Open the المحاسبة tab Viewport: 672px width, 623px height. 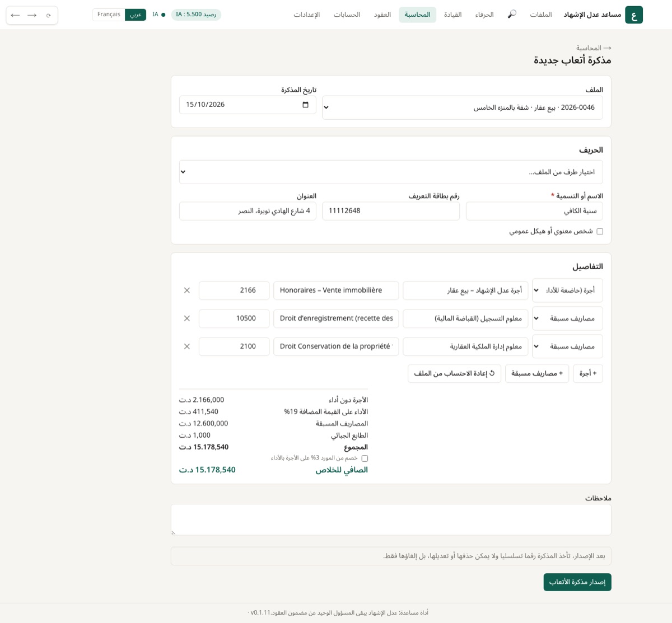pyautogui.click(x=417, y=15)
